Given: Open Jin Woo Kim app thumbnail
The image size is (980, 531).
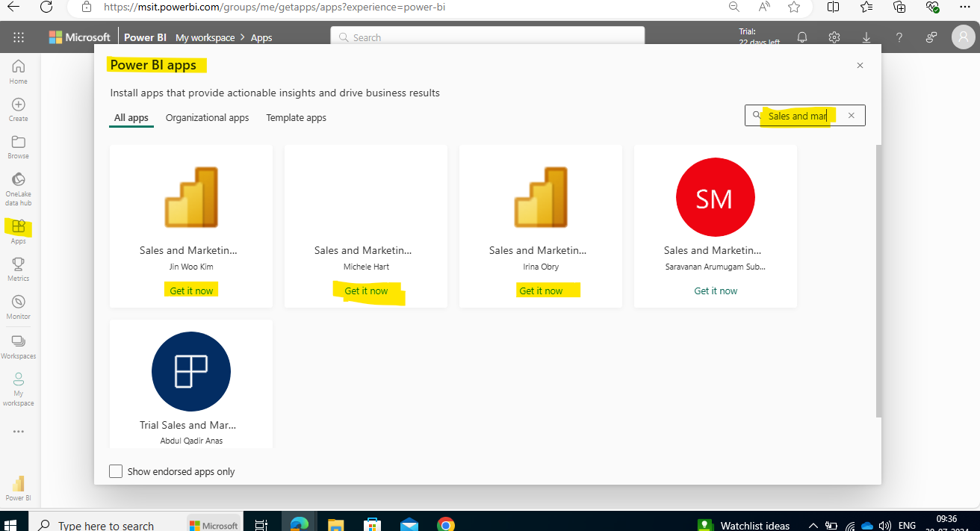Looking at the screenshot, I should click(191, 197).
